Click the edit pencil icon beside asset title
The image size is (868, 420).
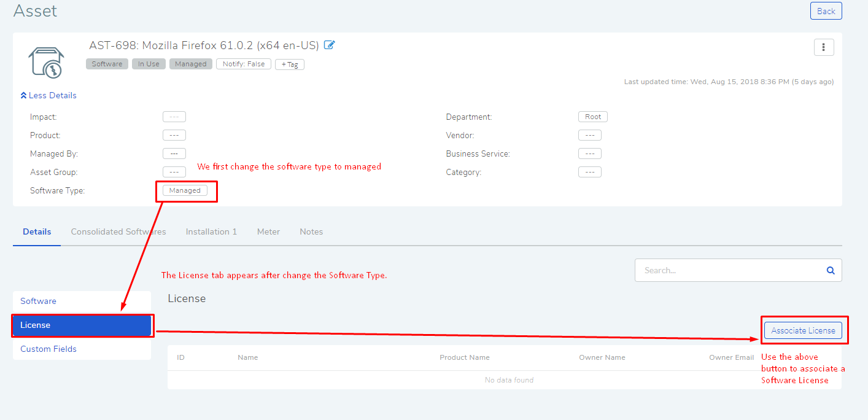point(330,45)
